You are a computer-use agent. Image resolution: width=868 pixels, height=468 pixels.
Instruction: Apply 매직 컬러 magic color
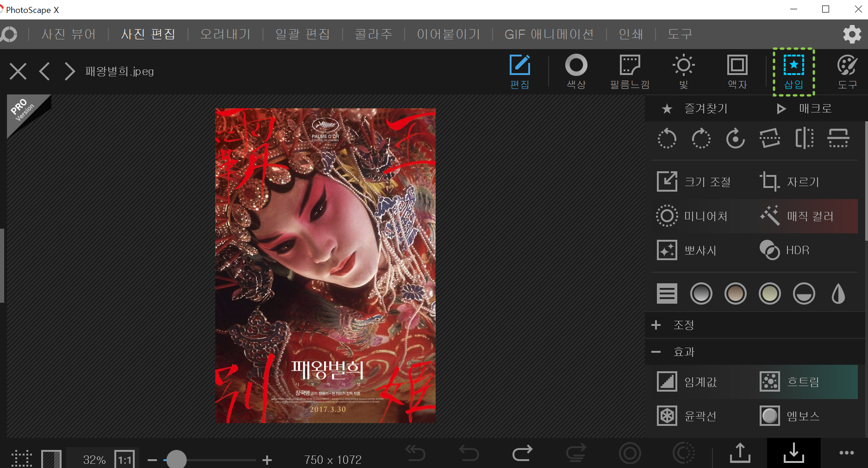coord(797,216)
